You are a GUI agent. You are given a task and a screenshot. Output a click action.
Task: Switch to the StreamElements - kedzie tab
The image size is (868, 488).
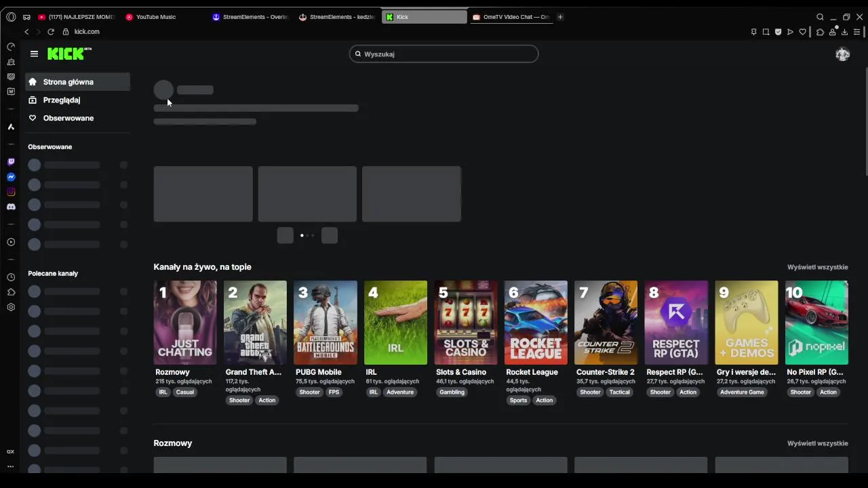click(x=337, y=17)
